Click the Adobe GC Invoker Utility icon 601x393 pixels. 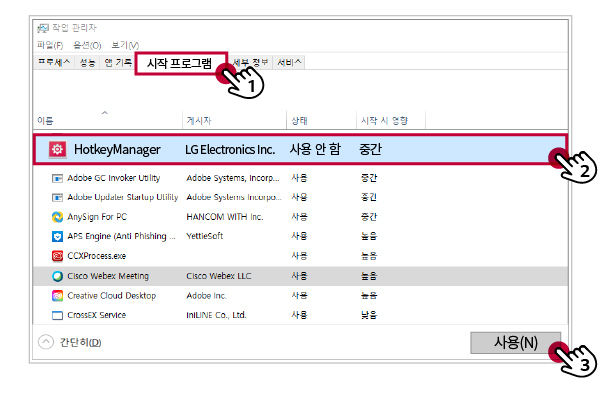(57, 178)
